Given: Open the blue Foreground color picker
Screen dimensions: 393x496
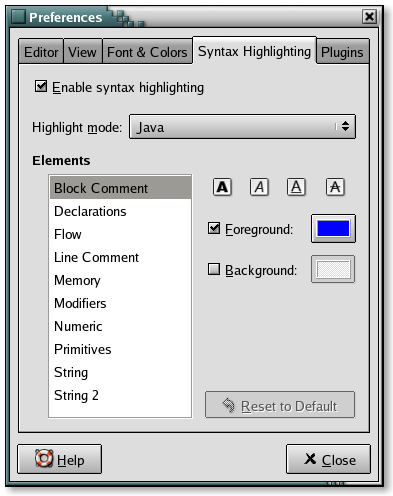Looking at the screenshot, I should tap(333, 229).
